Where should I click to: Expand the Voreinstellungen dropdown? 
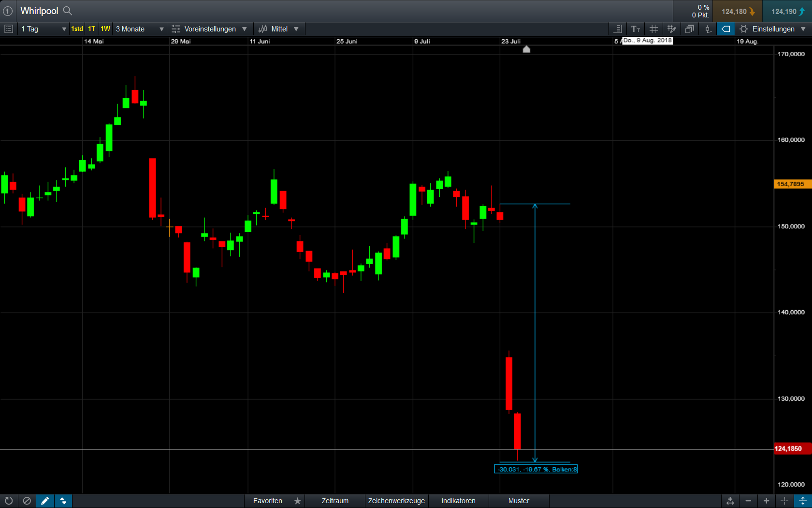point(209,29)
